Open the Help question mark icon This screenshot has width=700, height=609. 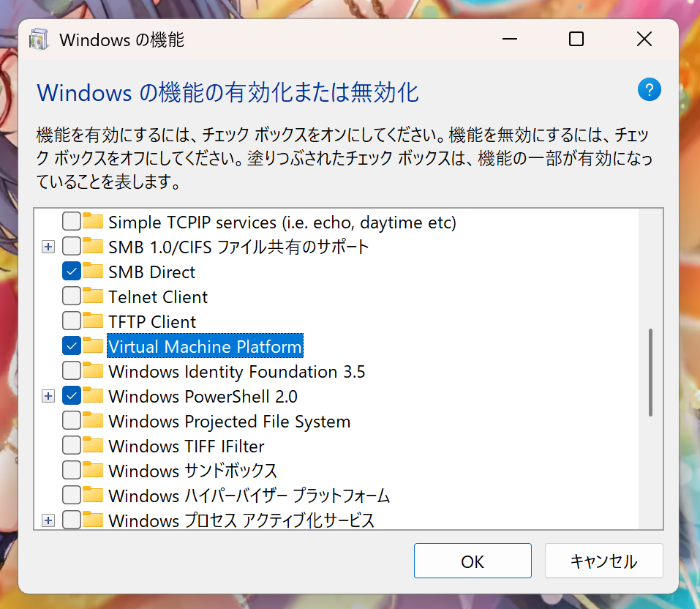[x=649, y=89]
